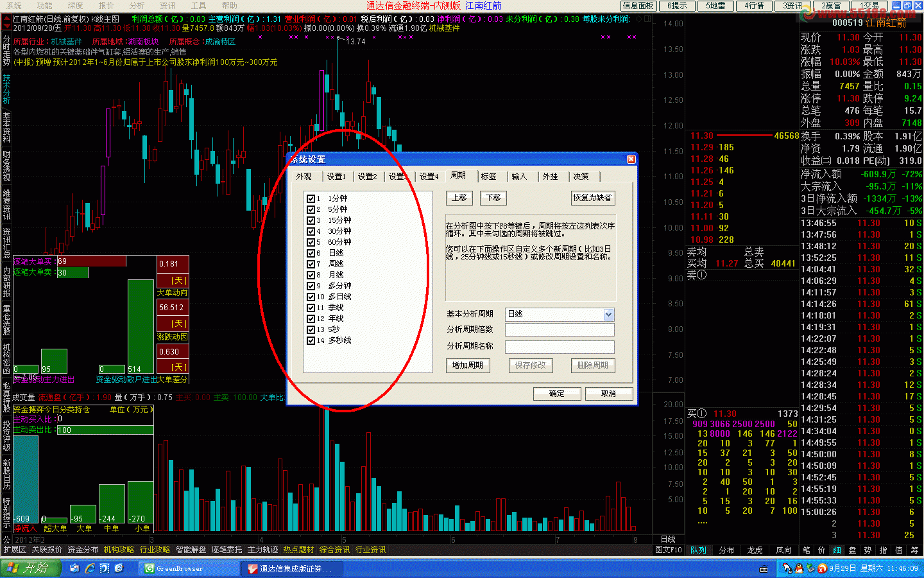The width and height of the screenshot is (924, 578).
Task: Click the 增加周期 button
Action: (x=467, y=365)
